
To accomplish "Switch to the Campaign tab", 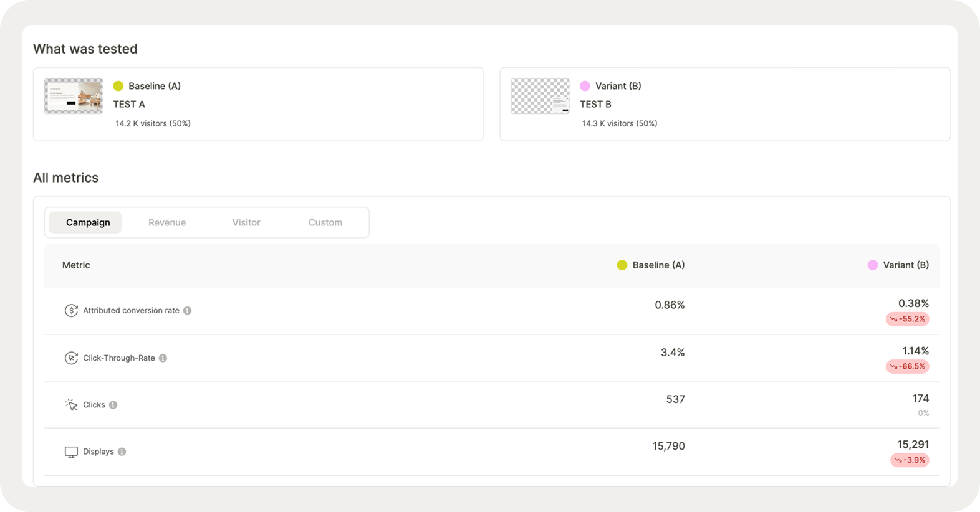I will (x=88, y=222).
